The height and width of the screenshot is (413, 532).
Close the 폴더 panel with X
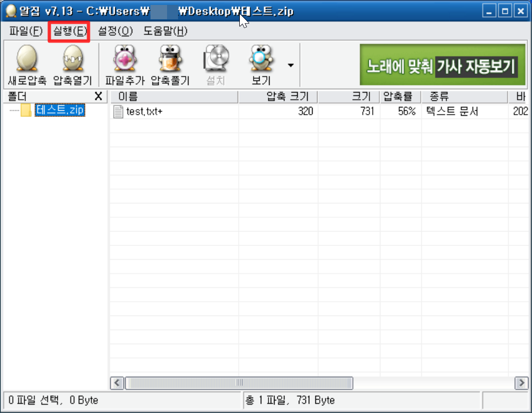tap(98, 96)
